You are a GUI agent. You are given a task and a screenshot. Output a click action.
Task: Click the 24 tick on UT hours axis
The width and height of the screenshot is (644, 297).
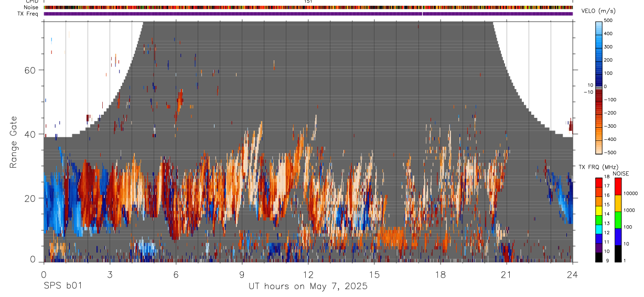click(572, 274)
